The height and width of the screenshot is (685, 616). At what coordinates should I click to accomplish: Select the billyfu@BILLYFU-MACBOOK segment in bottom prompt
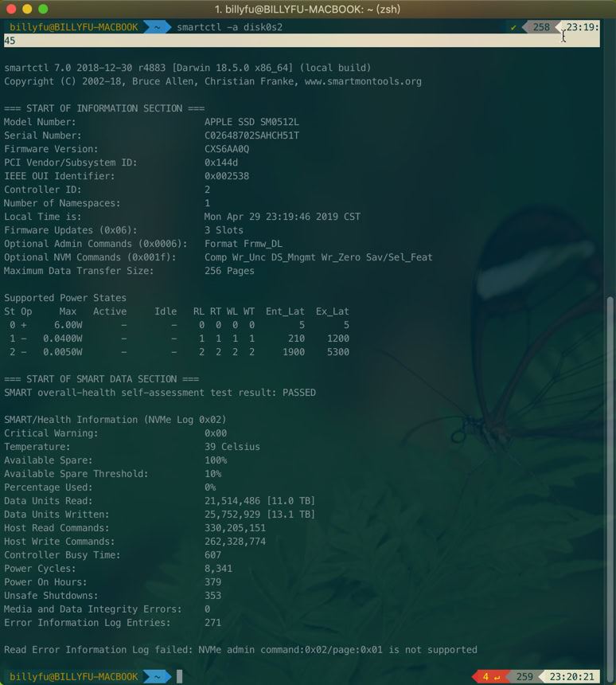(73, 677)
